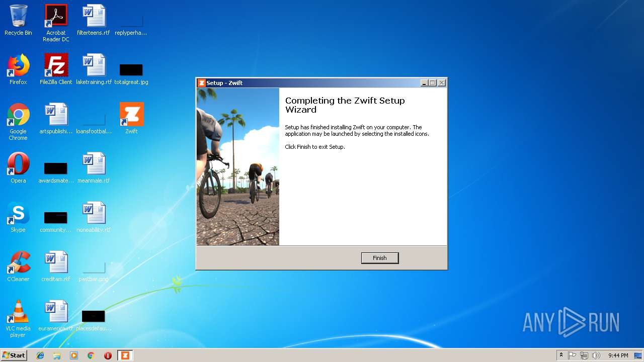Select the awardsmate... desktop file
The height and width of the screenshot is (362, 644).
coord(56,168)
